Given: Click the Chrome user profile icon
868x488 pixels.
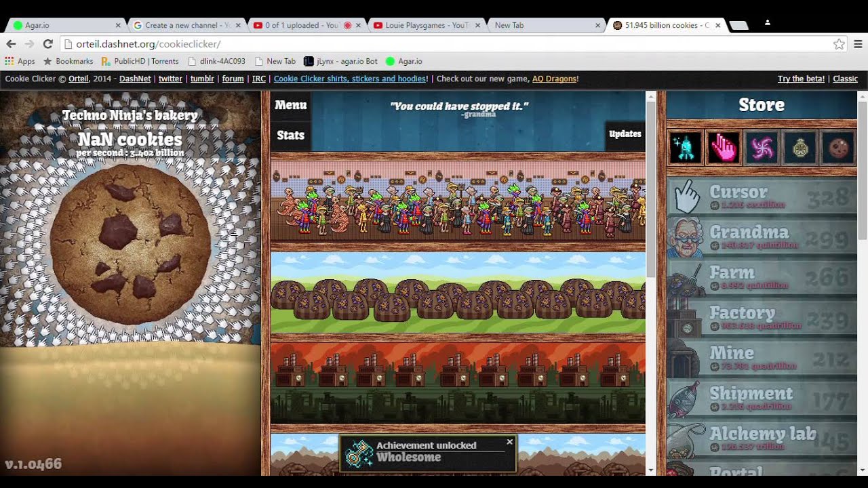Looking at the screenshot, I should (767, 22).
